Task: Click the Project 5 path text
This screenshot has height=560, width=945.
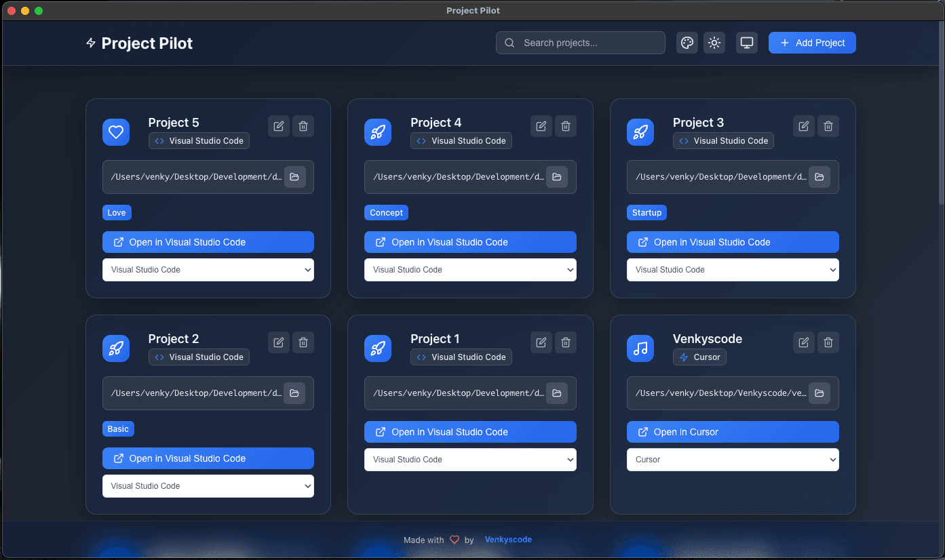Action: 196,177
